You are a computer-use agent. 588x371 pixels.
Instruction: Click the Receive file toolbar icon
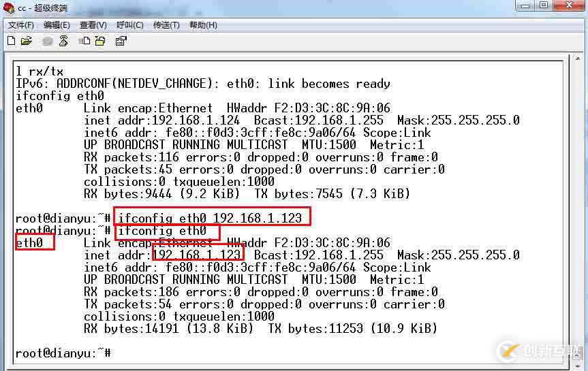pyautogui.click(x=100, y=41)
